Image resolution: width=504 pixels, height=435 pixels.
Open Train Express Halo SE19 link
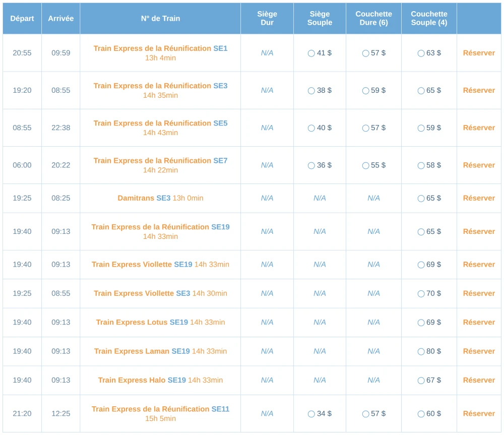[x=160, y=380]
